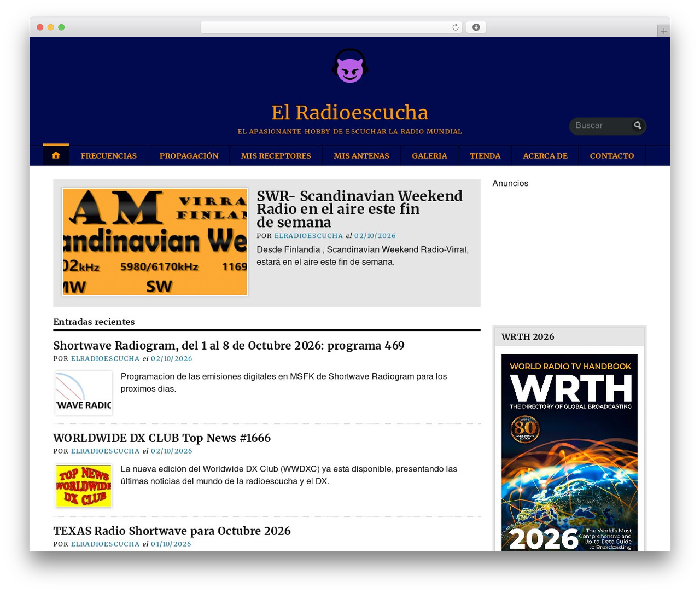700x593 pixels.
Task: Open the ACERCA DE page
Action: pyautogui.click(x=545, y=156)
